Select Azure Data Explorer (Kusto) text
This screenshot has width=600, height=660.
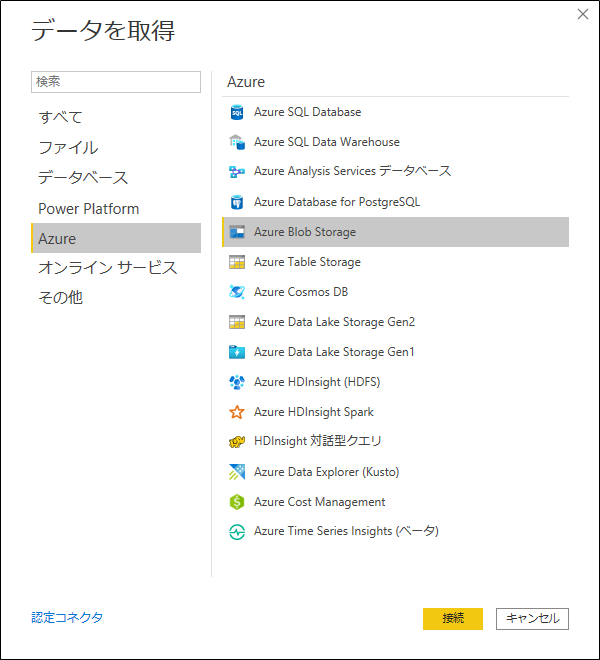(327, 472)
